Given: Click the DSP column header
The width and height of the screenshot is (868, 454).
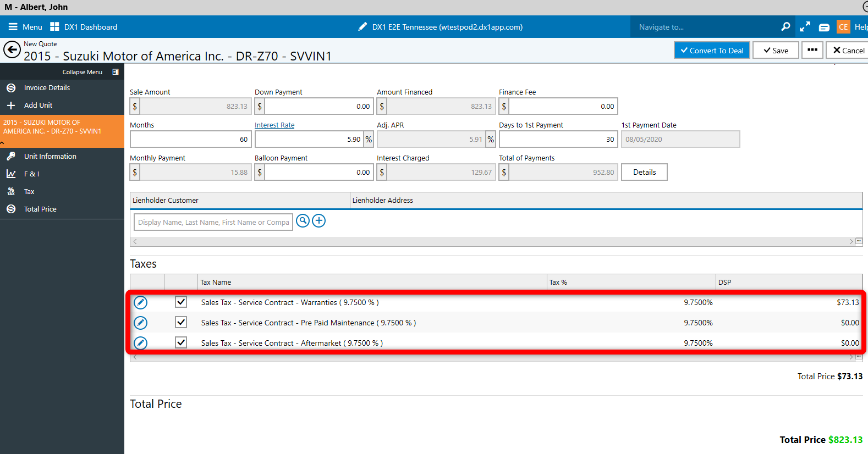Looking at the screenshot, I should (x=789, y=282).
